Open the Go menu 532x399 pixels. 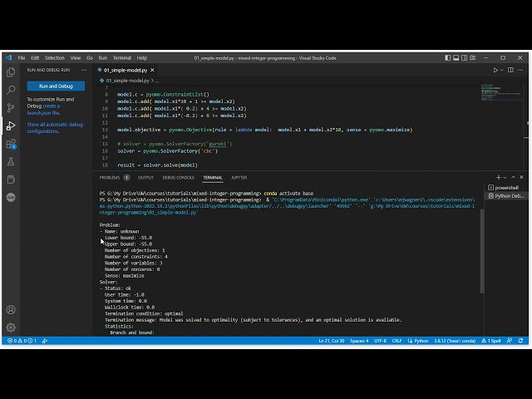tap(90, 58)
